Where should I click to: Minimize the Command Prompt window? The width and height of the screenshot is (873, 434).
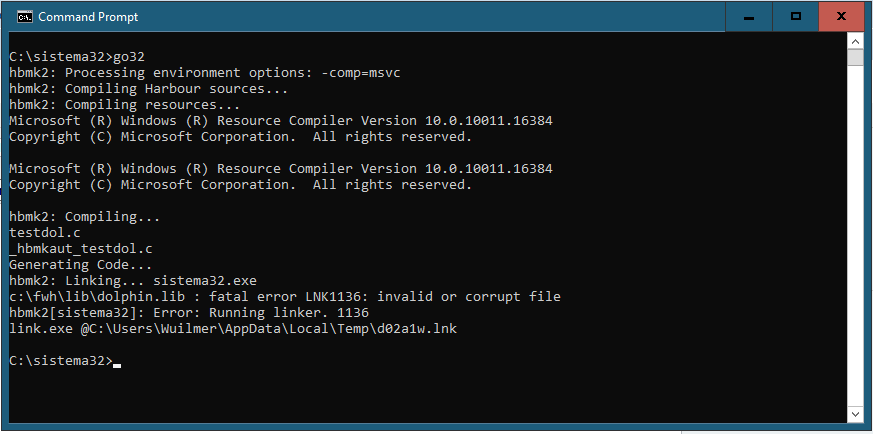click(749, 17)
